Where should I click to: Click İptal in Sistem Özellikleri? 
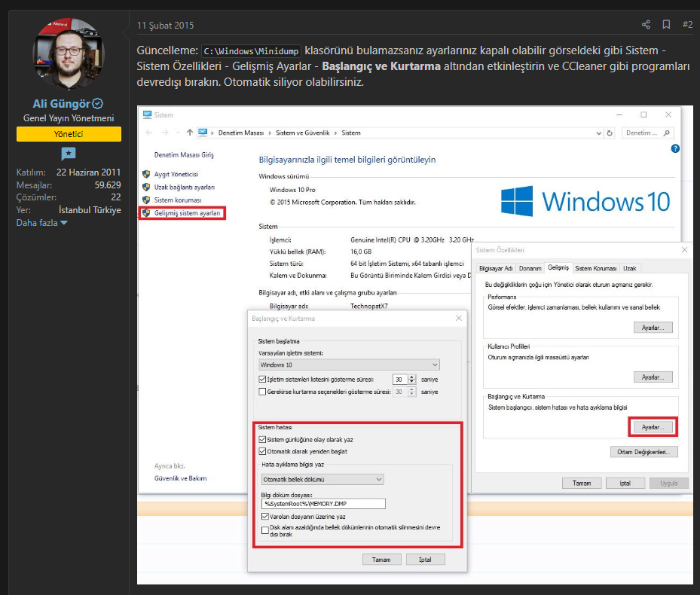coord(625,483)
